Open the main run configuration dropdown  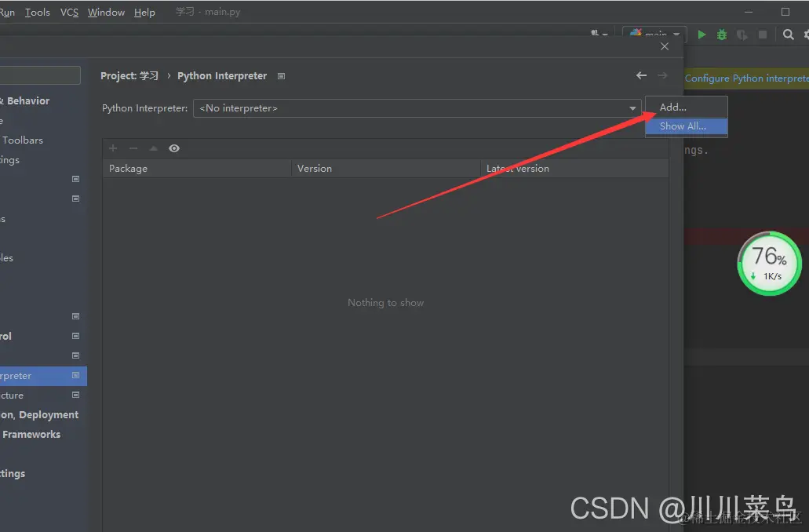click(654, 34)
